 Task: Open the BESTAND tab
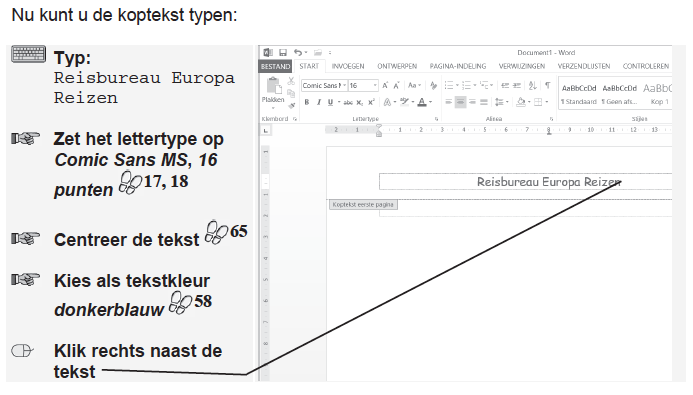pyautogui.click(x=275, y=66)
